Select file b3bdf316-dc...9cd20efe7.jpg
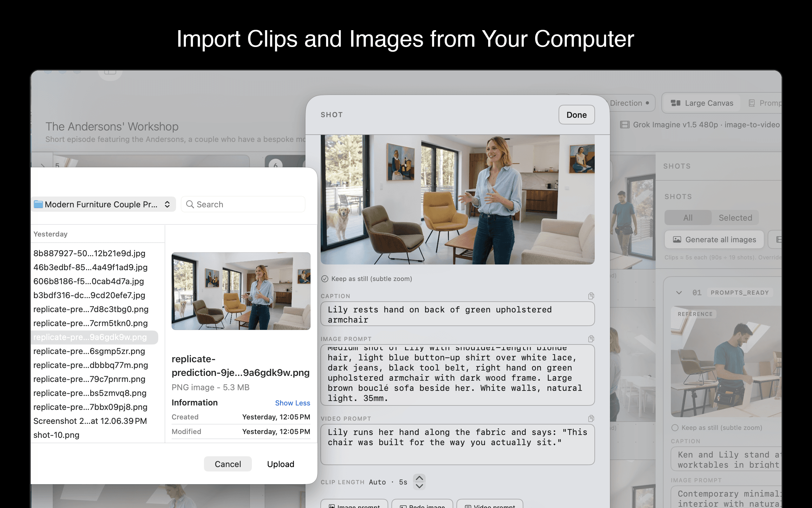This screenshot has height=508, width=812. 89,295
